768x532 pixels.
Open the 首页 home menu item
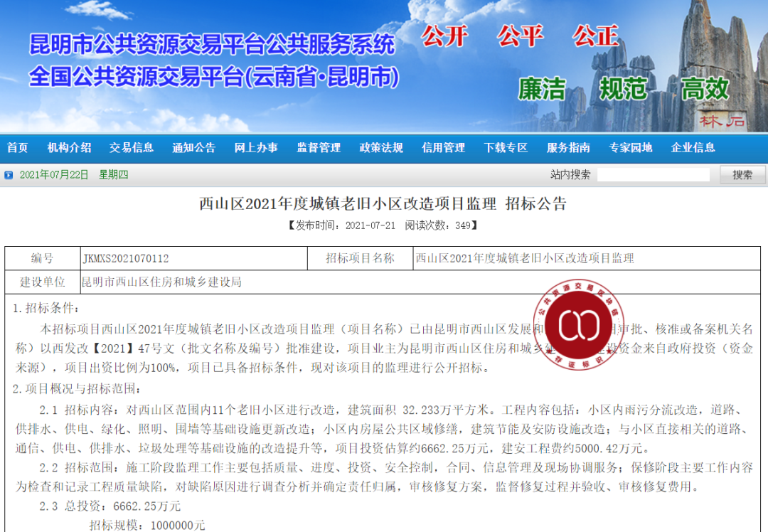[18, 147]
